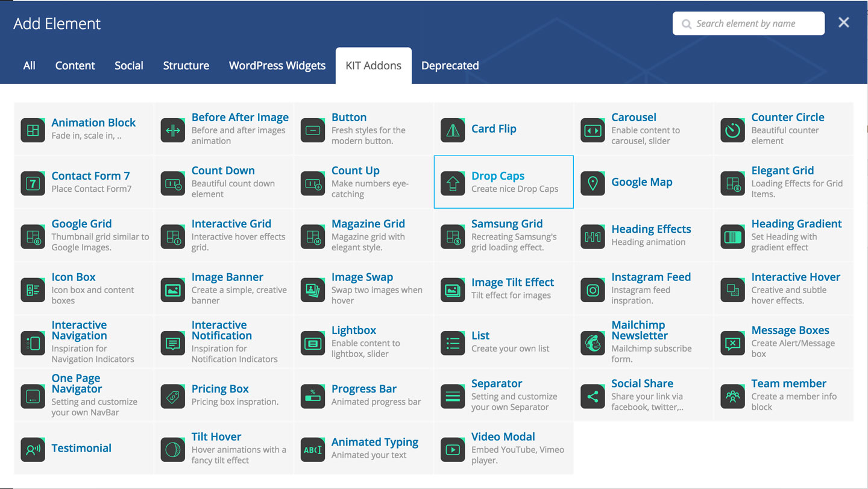The height and width of the screenshot is (489, 868).
Task: Select the KIT Addons tab
Action: tap(374, 66)
